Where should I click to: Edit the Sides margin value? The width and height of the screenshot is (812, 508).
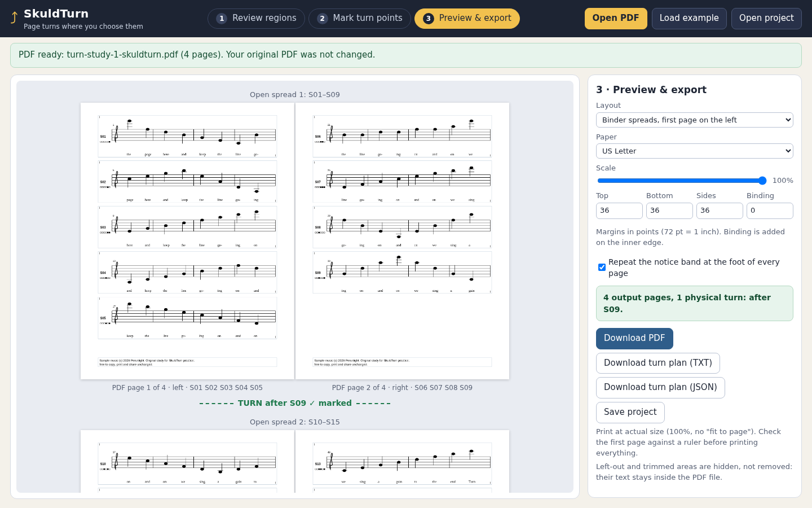[x=720, y=211]
